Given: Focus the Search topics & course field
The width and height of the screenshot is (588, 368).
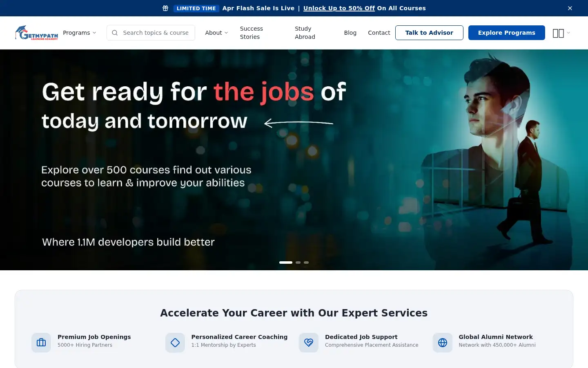Looking at the screenshot, I should 151,33.
